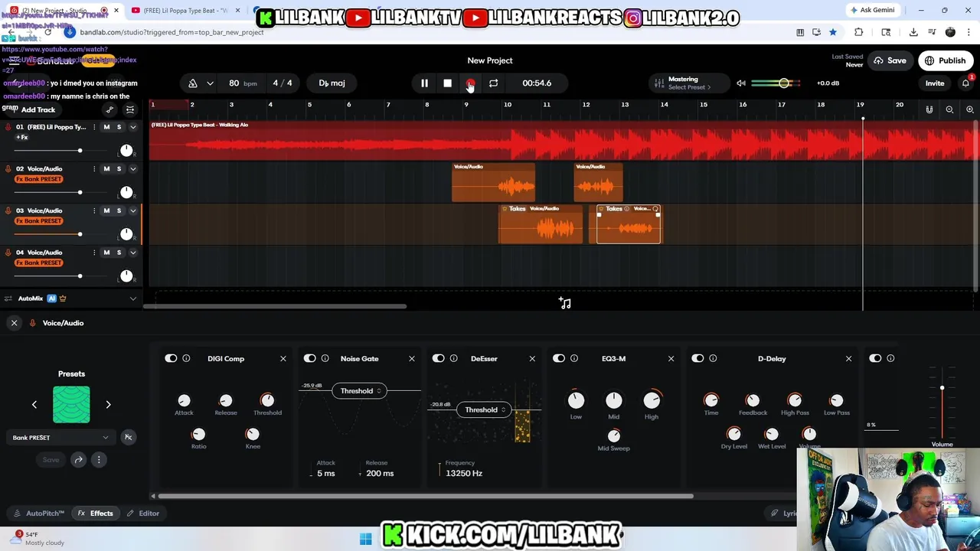Zoom in the timeline
980x551 pixels.
[969, 109]
